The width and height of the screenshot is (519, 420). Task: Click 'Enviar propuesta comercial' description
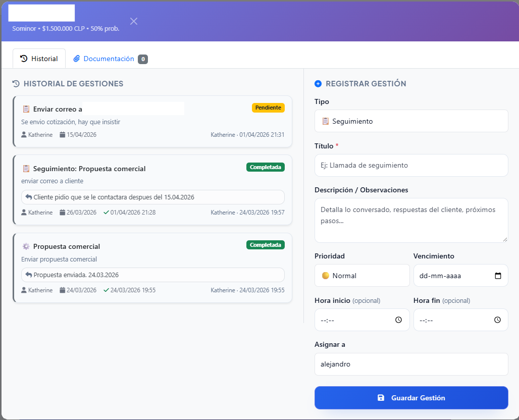click(59, 259)
